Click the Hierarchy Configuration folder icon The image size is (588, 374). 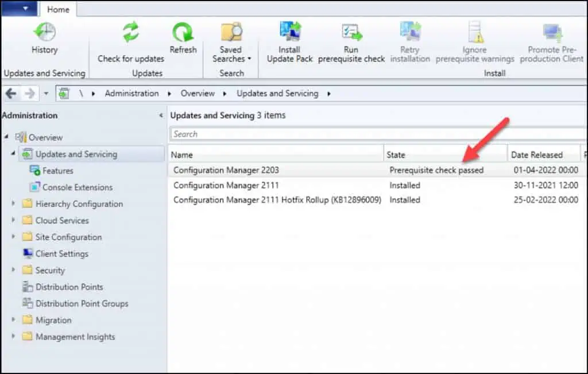pyautogui.click(x=27, y=204)
